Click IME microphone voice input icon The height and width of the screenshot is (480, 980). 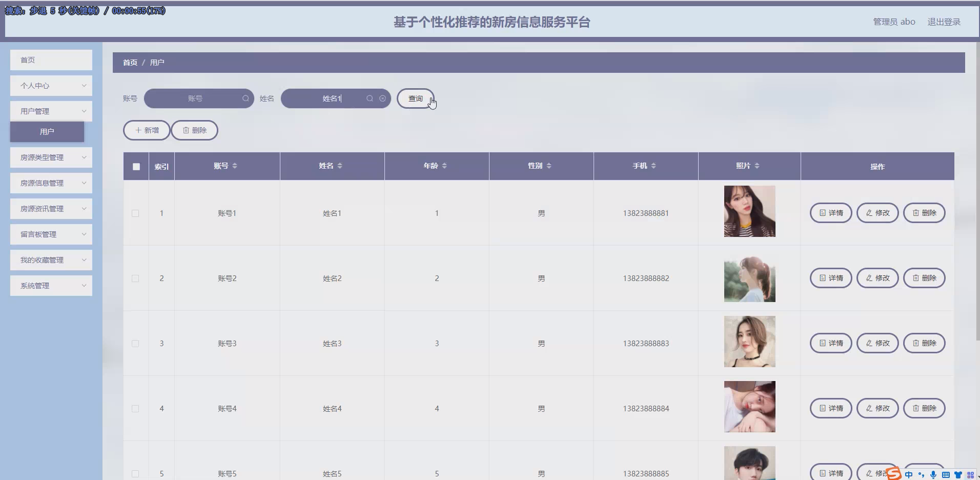pyautogui.click(x=933, y=475)
